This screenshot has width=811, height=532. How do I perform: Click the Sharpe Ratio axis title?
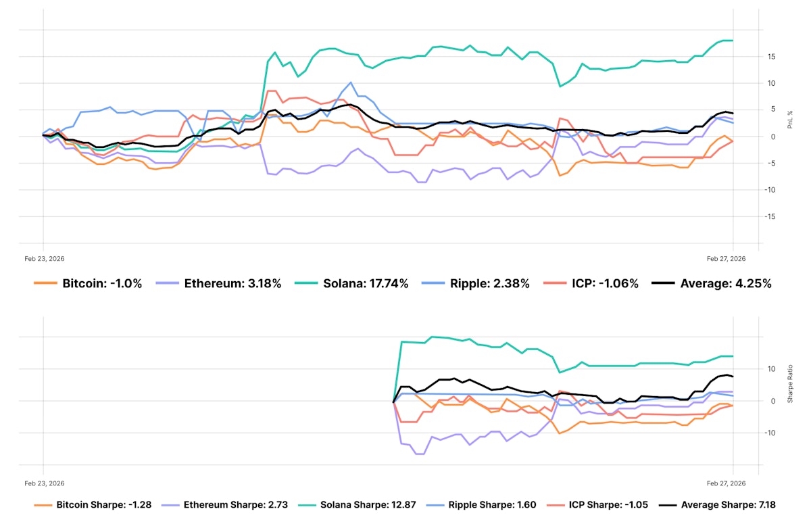[790, 389]
